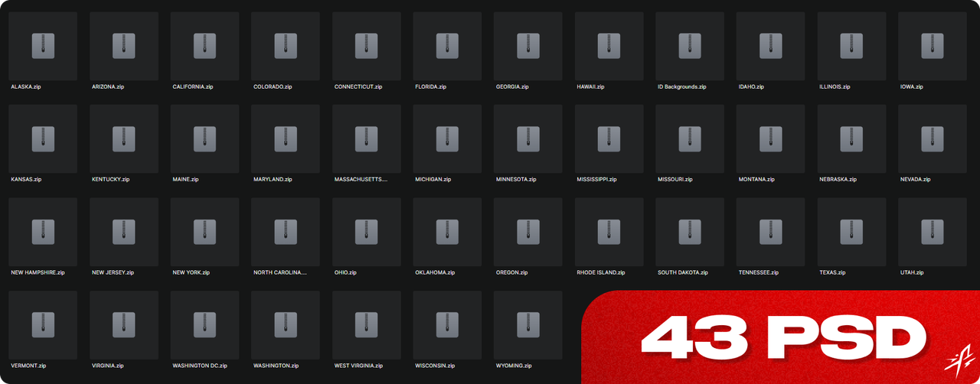Image resolution: width=980 pixels, height=384 pixels.
Task: Select the MARYLAND.zip archive icon
Action: coord(286,139)
